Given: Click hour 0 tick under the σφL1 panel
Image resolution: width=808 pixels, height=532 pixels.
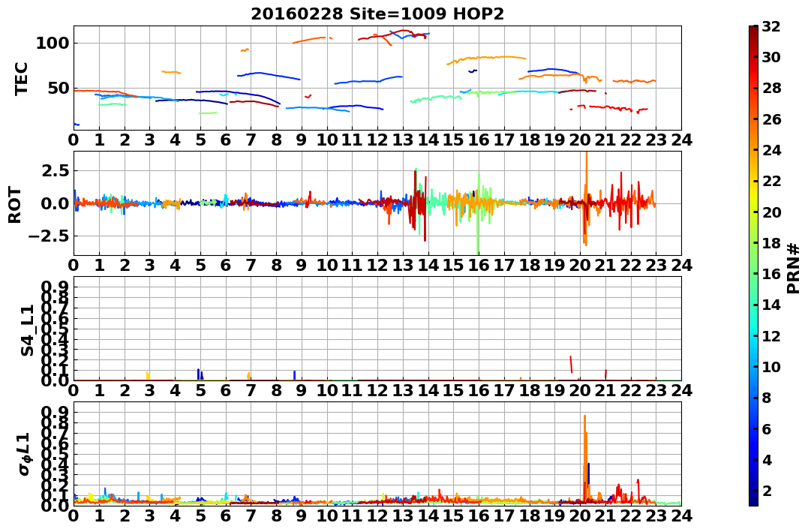Looking at the screenshot, I should [x=74, y=515].
